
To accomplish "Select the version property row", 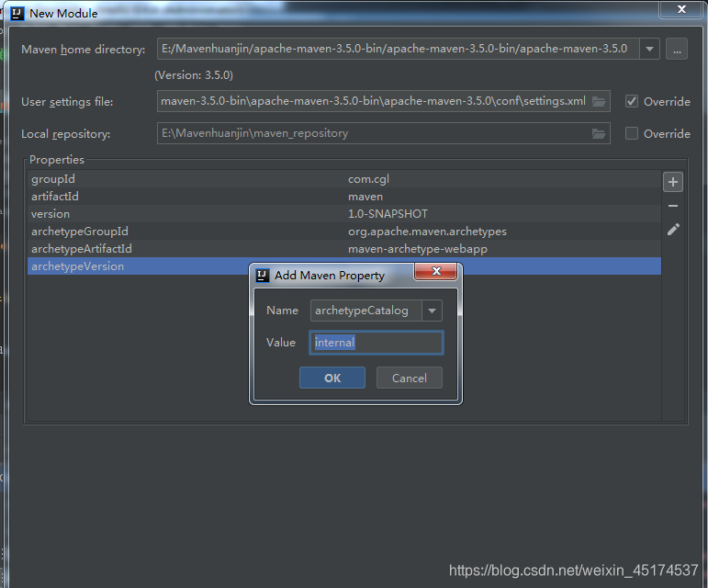I will point(344,214).
